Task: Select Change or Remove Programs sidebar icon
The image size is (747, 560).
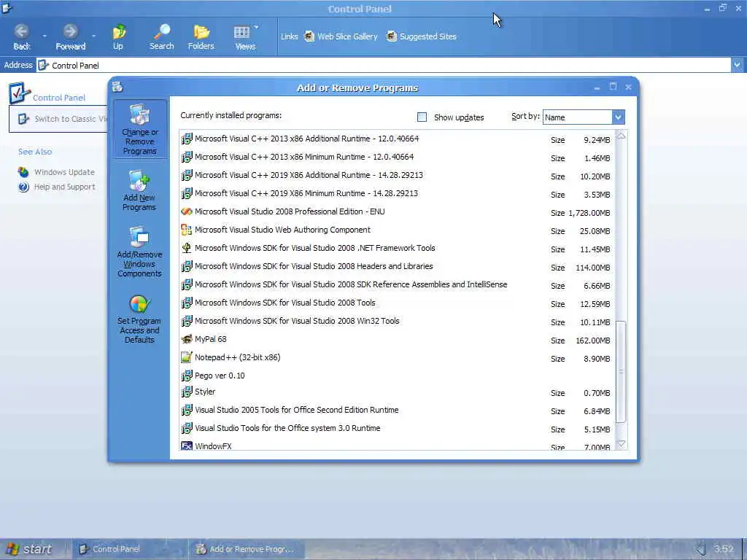Action: (139, 114)
